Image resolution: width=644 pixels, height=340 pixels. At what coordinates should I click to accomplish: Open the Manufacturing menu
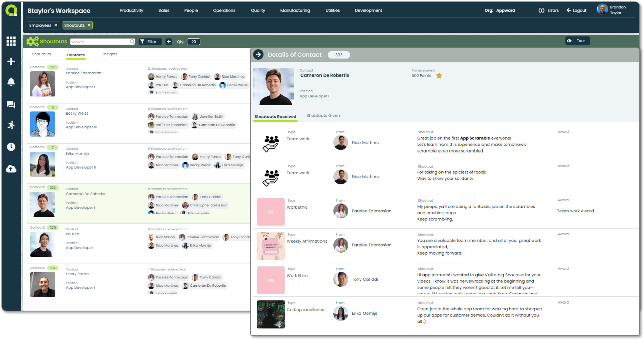point(295,10)
